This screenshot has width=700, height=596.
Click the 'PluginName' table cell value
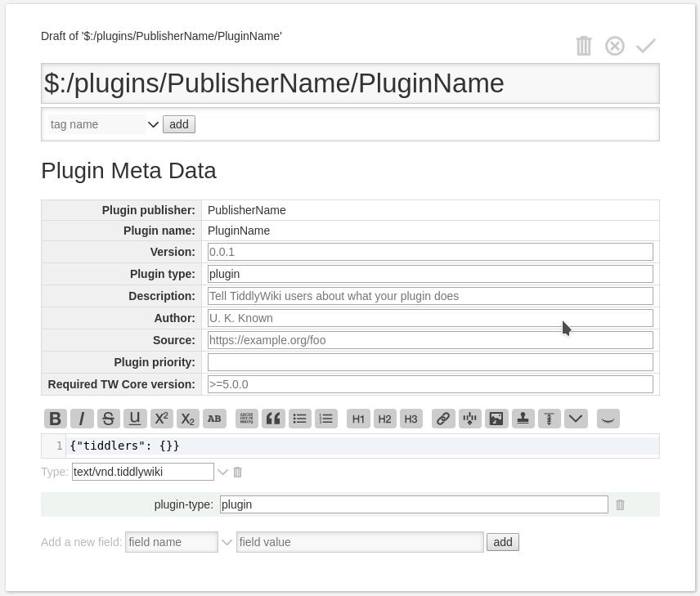coord(239,231)
